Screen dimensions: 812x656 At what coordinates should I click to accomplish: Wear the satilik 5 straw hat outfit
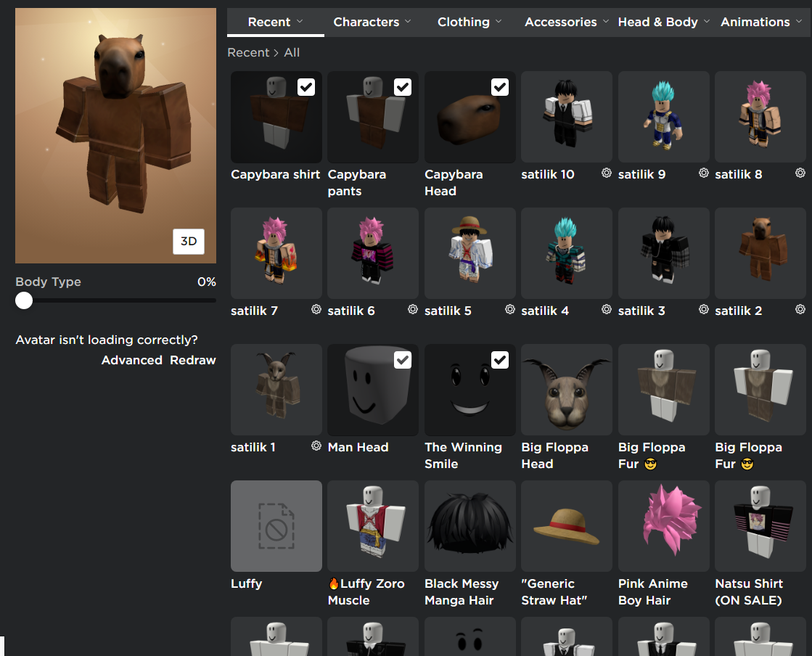[469, 253]
